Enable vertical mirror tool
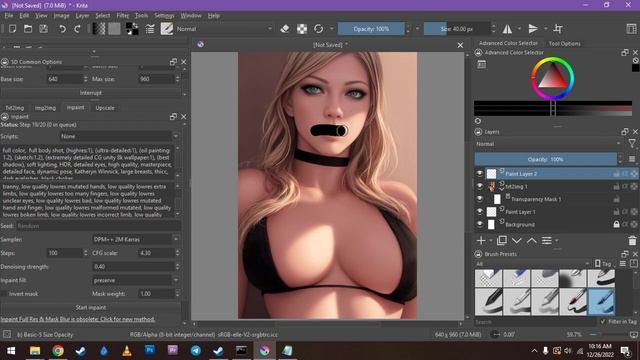 point(533,29)
